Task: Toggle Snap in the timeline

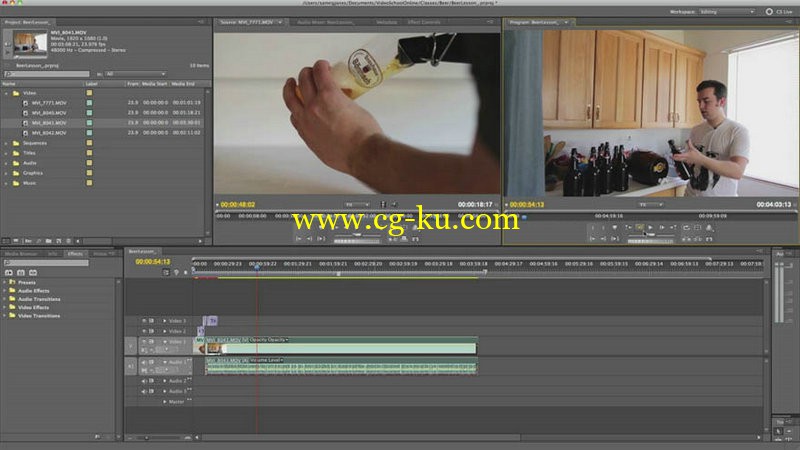Action: point(166,272)
